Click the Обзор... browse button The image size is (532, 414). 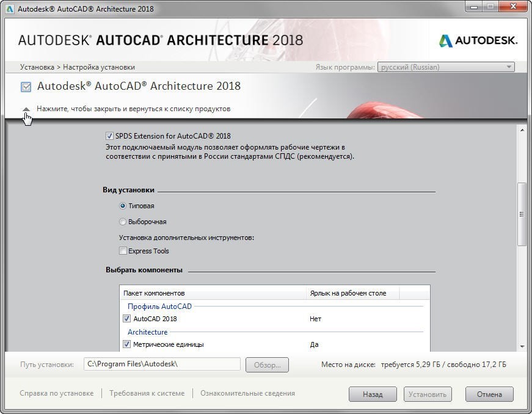pyautogui.click(x=267, y=365)
